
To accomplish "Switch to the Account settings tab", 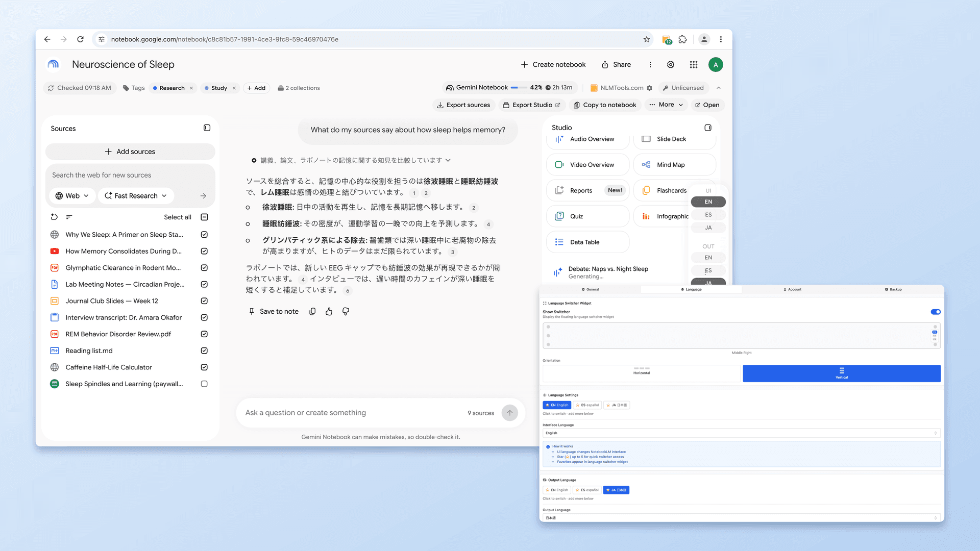I will pos(792,289).
